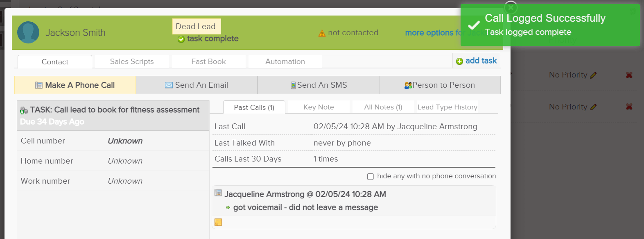The width and height of the screenshot is (644, 239).
Task: Click the Dead Lead label
Action: point(197,26)
